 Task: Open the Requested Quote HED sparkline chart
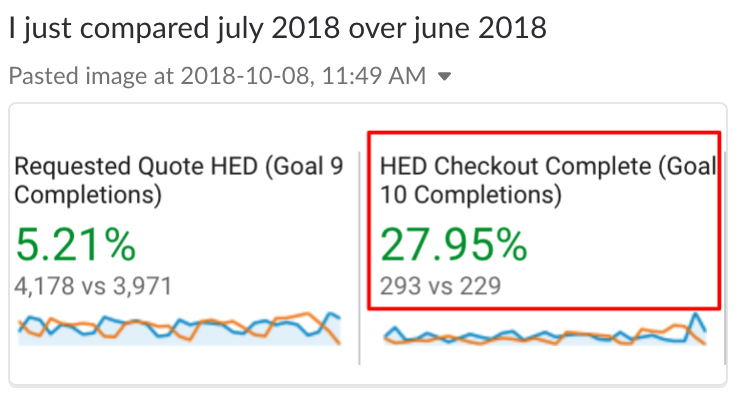point(180,328)
